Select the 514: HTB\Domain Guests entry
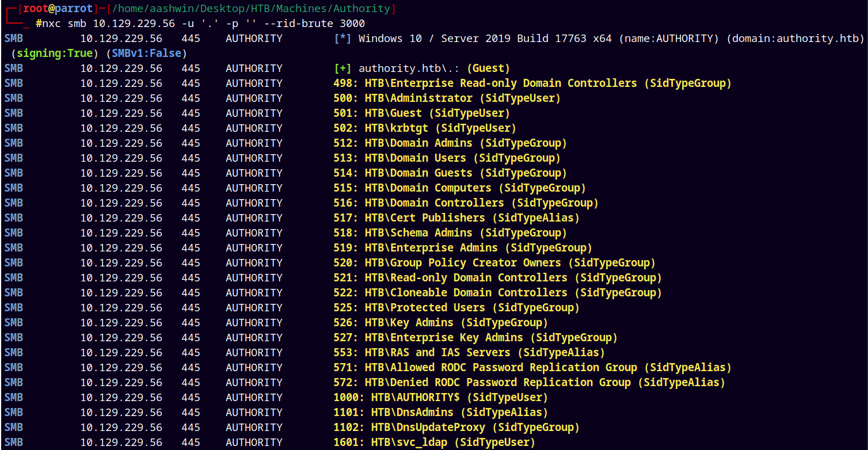 (450, 173)
